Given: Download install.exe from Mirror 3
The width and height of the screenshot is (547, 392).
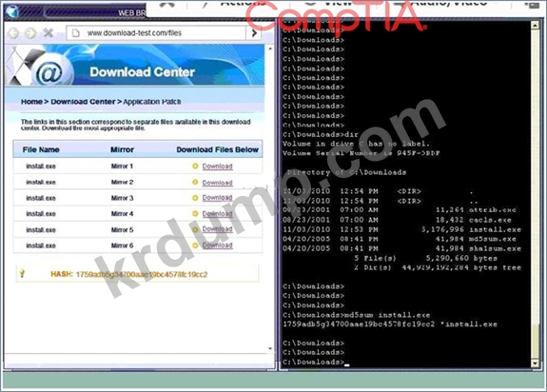Looking at the screenshot, I should click(x=217, y=198).
